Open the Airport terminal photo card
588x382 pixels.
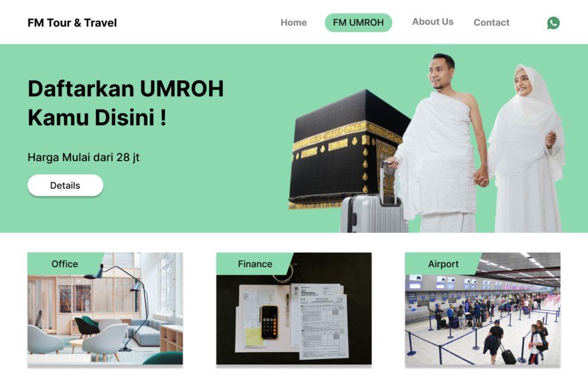(x=482, y=309)
